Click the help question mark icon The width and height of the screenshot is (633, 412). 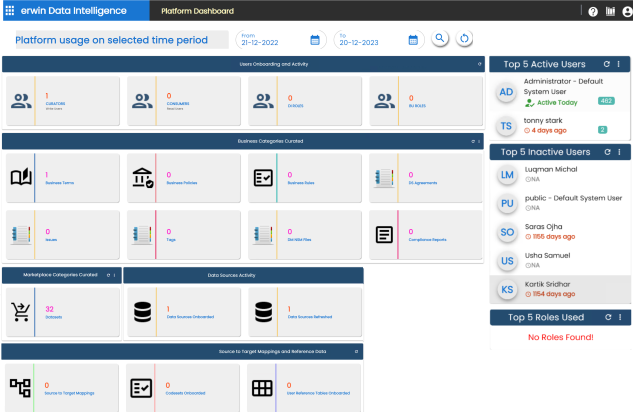(x=593, y=12)
